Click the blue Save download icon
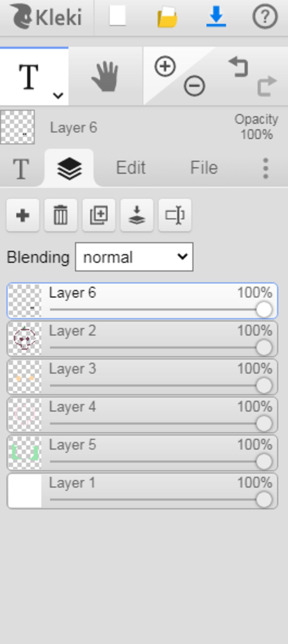 pyautogui.click(x=216, y=17)
